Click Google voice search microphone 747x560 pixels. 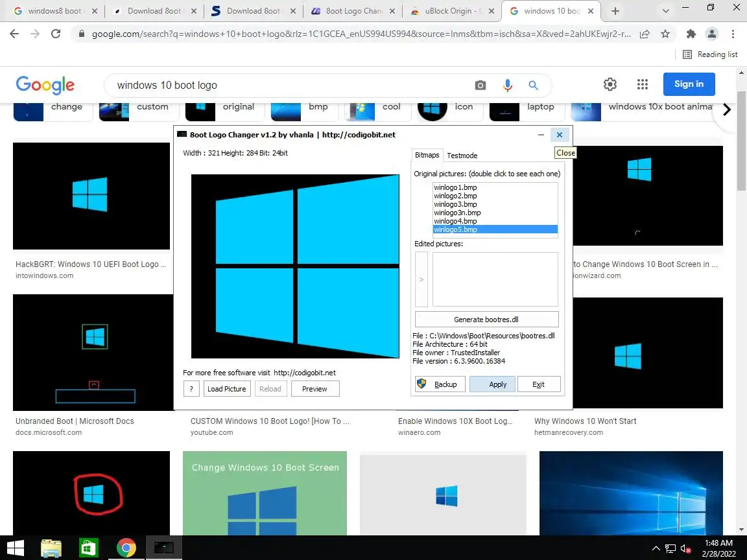507,86
